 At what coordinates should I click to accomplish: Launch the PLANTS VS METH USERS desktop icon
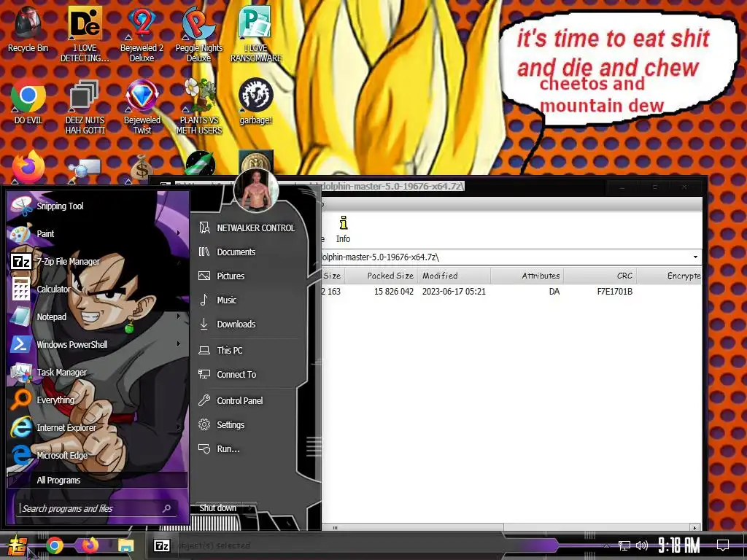pyautogui.click(x=198, y=106)
